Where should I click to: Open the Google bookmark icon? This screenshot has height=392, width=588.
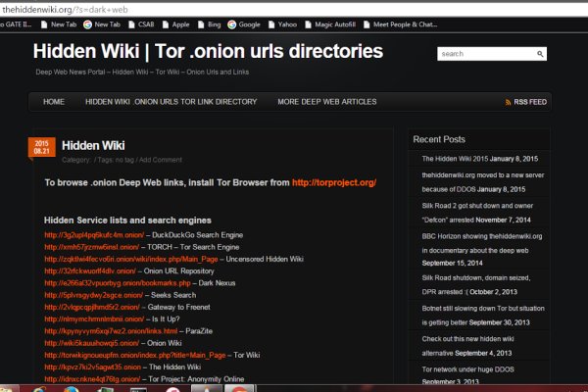click(x=232, y=24)
